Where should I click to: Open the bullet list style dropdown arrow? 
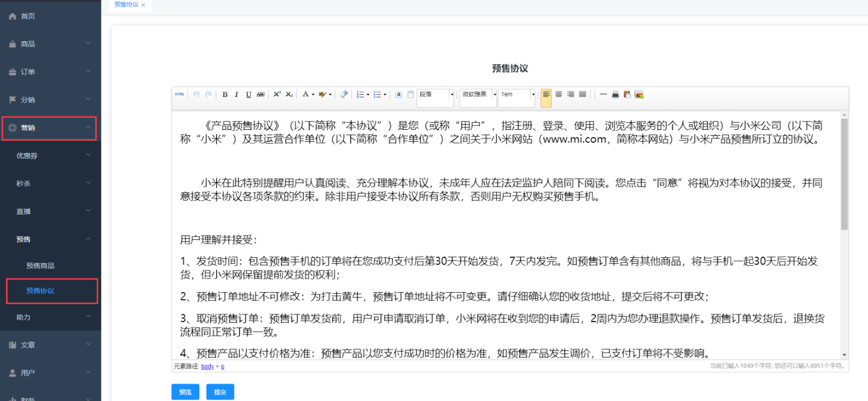[385, 94]
